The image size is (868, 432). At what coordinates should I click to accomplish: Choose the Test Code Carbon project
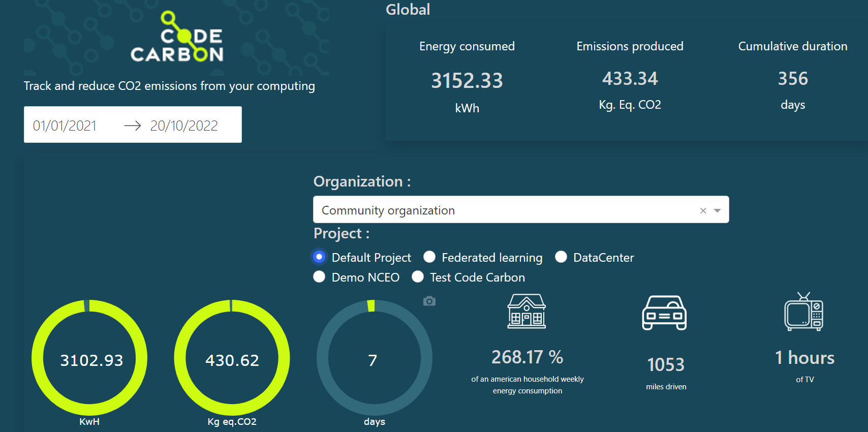pyautogui.click(x=418, y=277)
